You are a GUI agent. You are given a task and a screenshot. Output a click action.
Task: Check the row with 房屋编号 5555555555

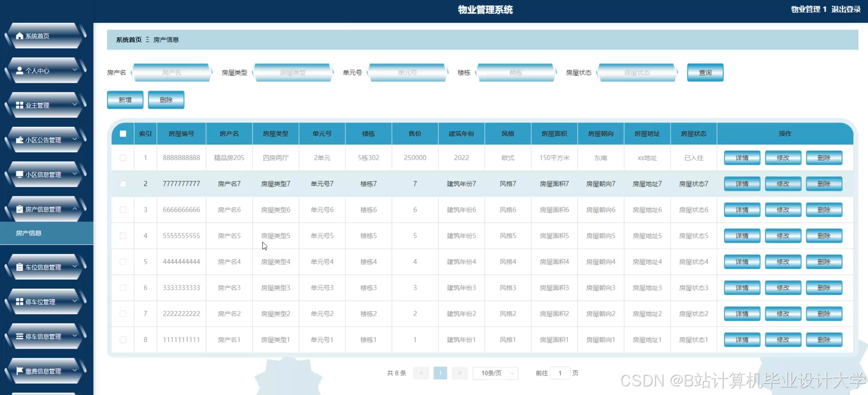coord(123,235)
